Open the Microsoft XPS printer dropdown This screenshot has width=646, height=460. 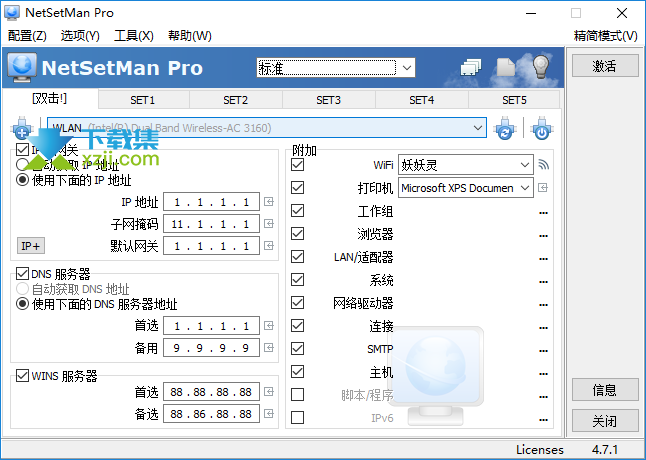click(x=466, y=188)
